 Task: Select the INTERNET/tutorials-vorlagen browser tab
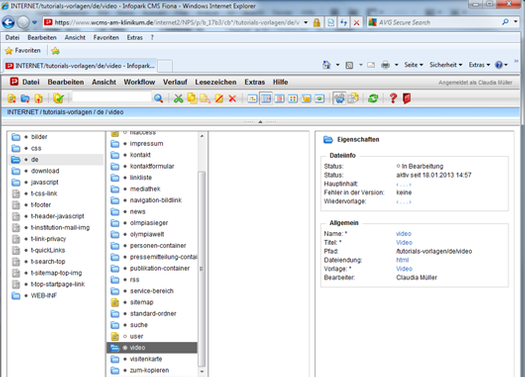(80, 66)
